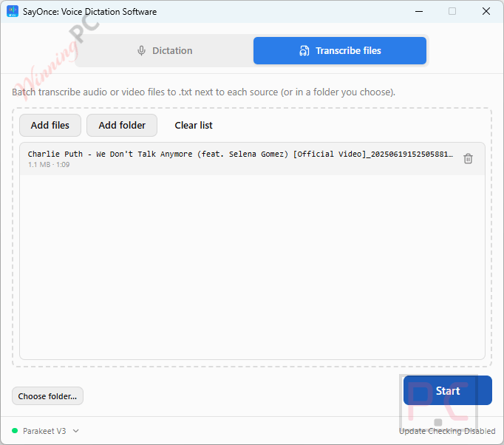Image resolution: width=504 pixels, height=445 pixels.
Task: Clear list of queued files
Action: (194, 125)
